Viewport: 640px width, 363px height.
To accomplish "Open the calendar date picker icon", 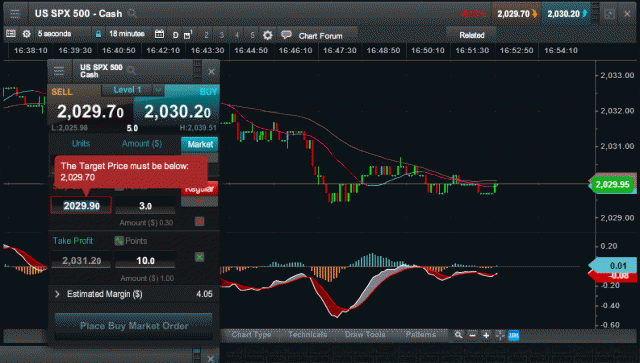I will tap(159, 34).
